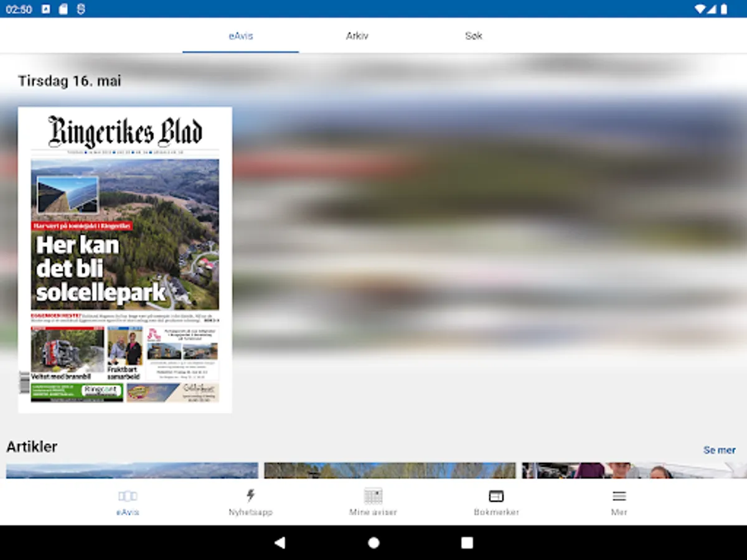Tap the 'Fruktbart samarbeid' story on cover

pos(125,353)
